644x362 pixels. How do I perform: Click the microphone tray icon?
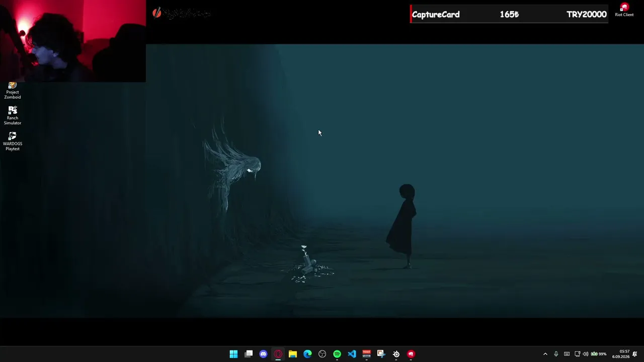pos(556,354)
